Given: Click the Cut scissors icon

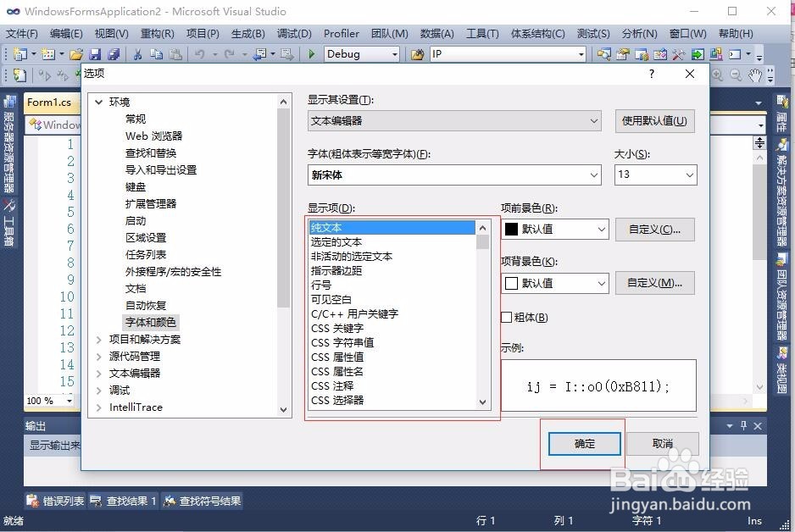Looking at the screenshot, I should (137, 53).
